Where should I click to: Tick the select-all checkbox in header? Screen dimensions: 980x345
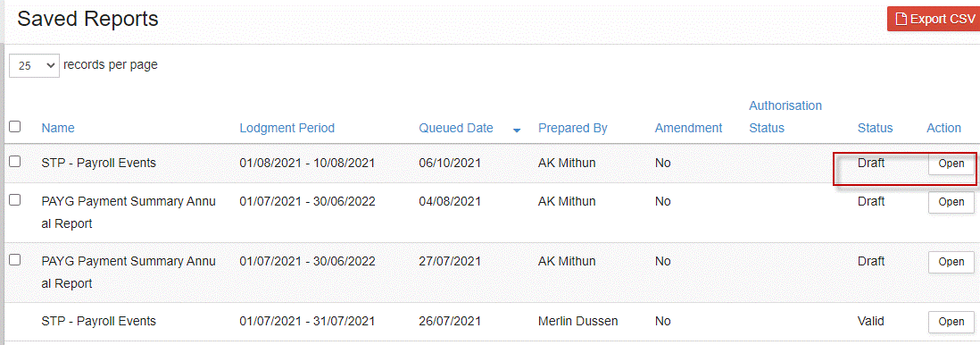click(15, 127)
